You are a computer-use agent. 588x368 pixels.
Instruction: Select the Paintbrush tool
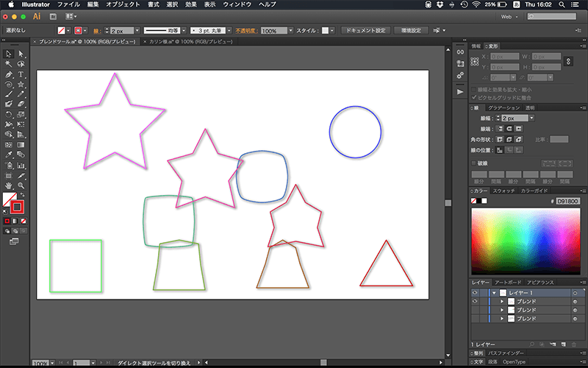click(8, 94)
